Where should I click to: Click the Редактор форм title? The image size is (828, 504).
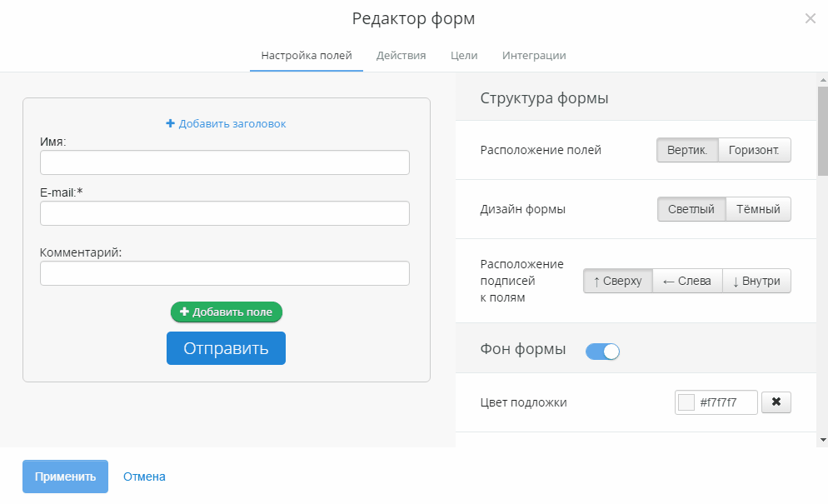point(413,19)
